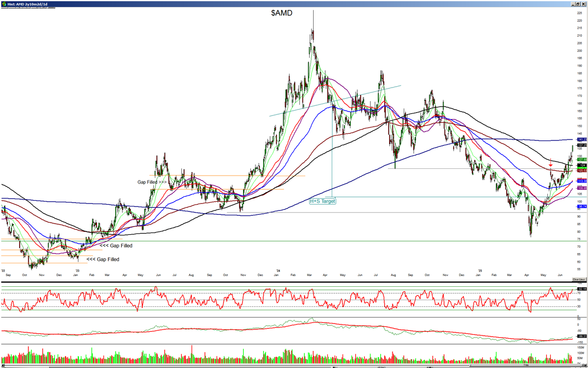Click the 82.16 RSI value label
This screenshot has width=588, height=368.
[582, 290]
